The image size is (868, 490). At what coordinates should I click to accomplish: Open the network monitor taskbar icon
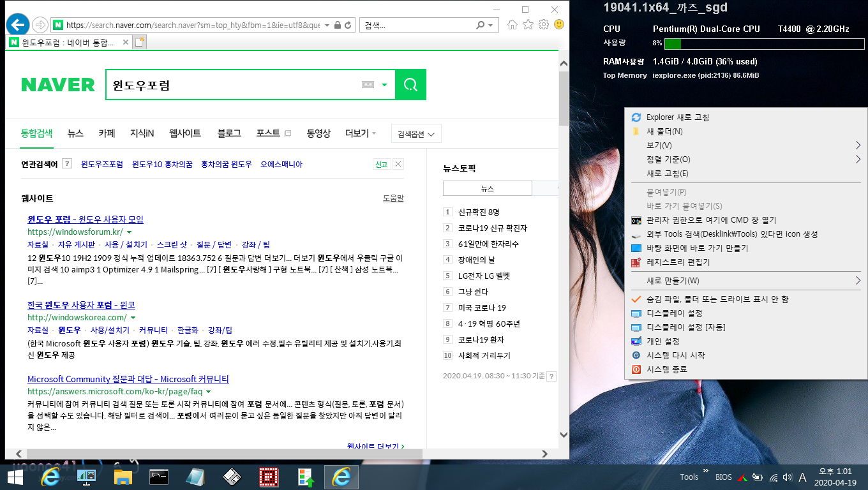[86, 477]
